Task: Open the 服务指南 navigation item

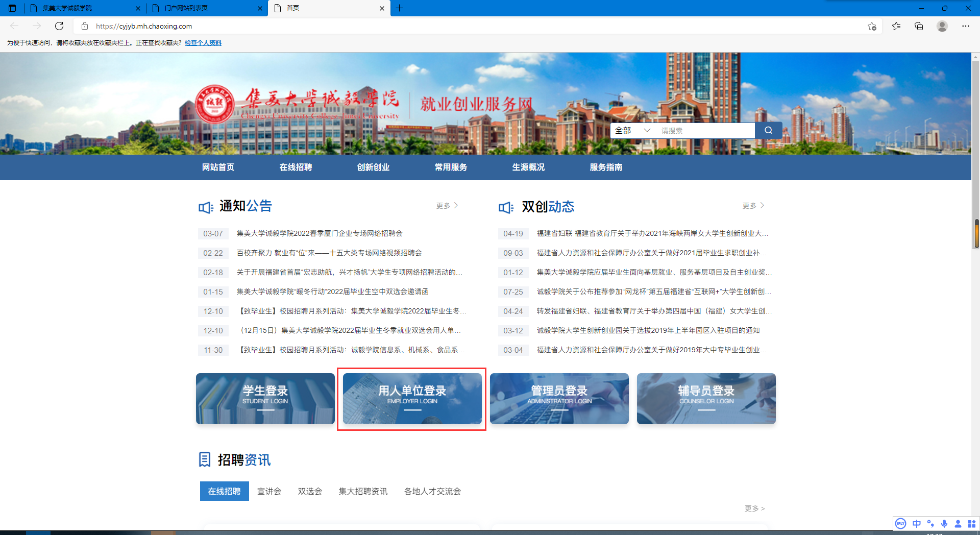Action: [x=606, y=167]
